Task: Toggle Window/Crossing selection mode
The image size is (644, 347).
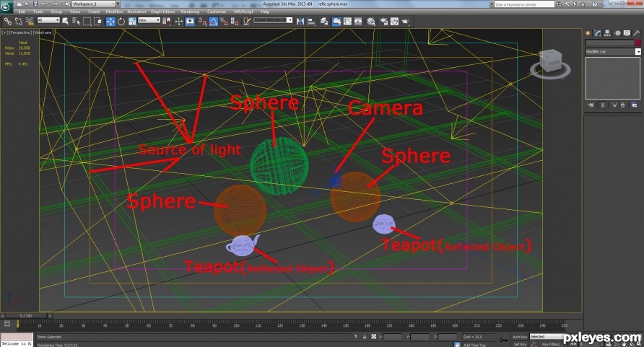Action: (98, 22)
